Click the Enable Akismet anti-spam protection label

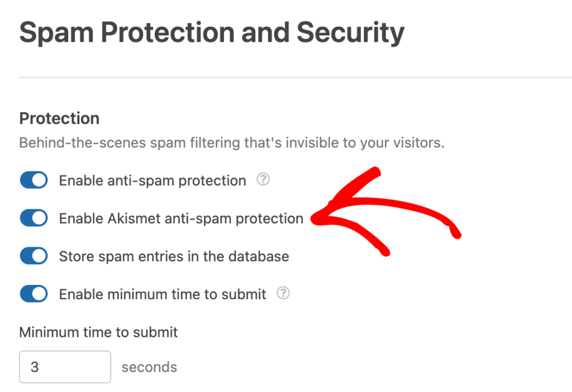point(181,218)
